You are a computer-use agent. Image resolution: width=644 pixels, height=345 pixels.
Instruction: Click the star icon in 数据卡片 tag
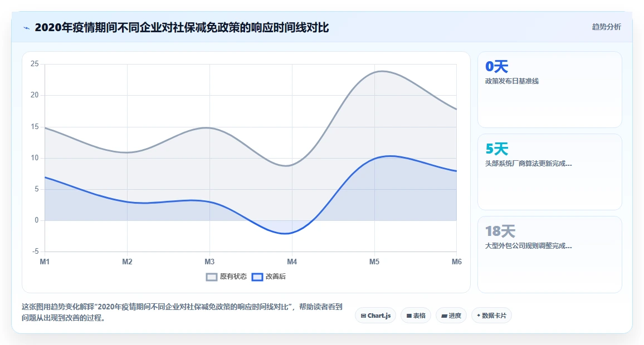coord(479,316)
